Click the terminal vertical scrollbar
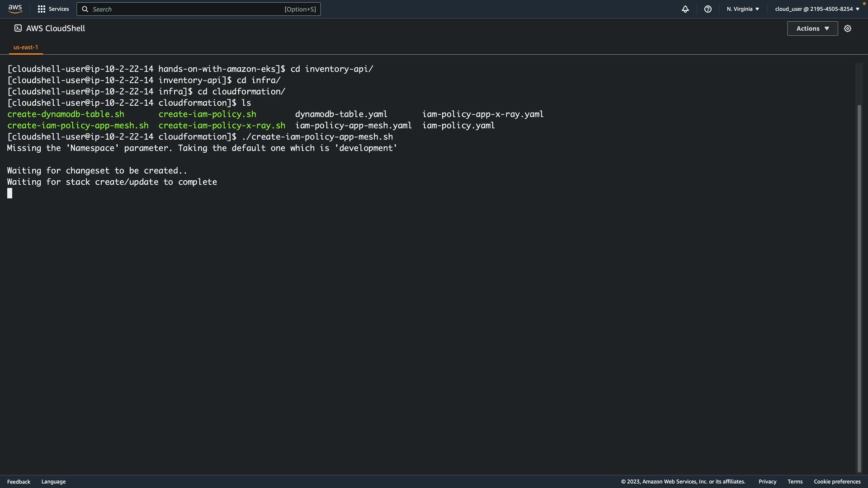This screenshot has width=868, height=488. [859, 289]
